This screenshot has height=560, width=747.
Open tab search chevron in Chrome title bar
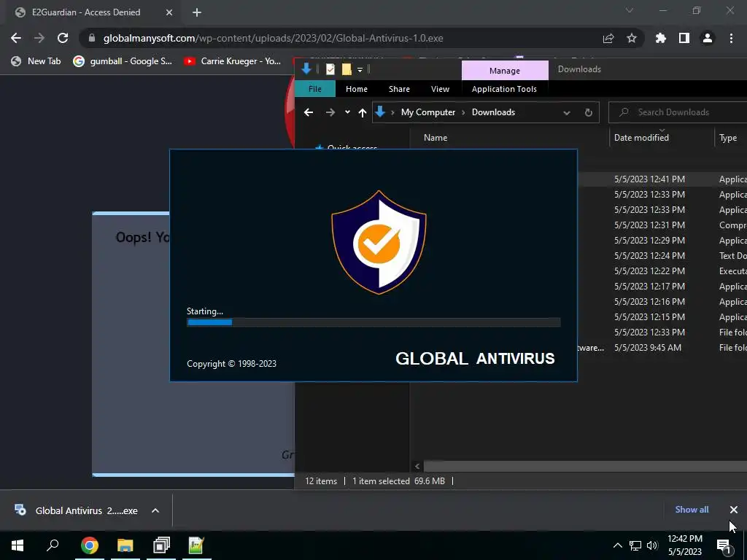630,10
